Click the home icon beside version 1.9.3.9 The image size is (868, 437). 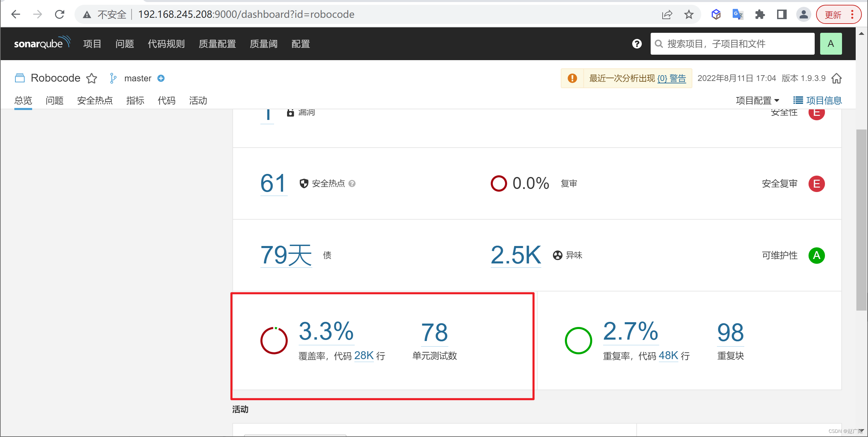click(x=837, y=78)
